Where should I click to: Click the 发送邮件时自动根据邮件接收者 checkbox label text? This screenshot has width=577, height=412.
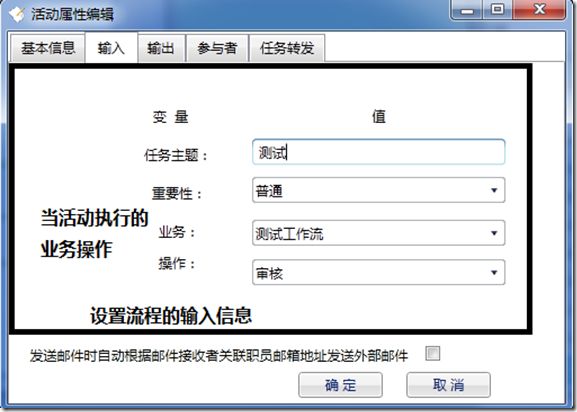pyautogui.click(x=219, y=356)
